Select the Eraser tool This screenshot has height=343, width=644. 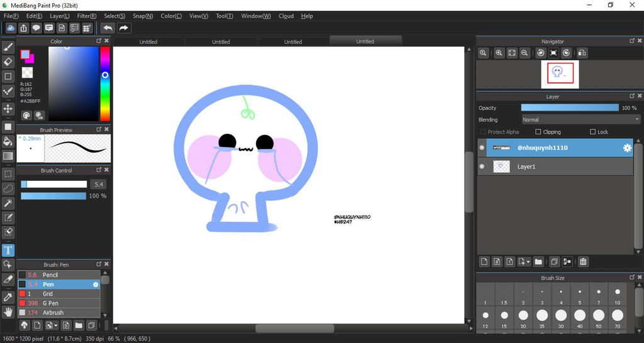click(8, 62)
